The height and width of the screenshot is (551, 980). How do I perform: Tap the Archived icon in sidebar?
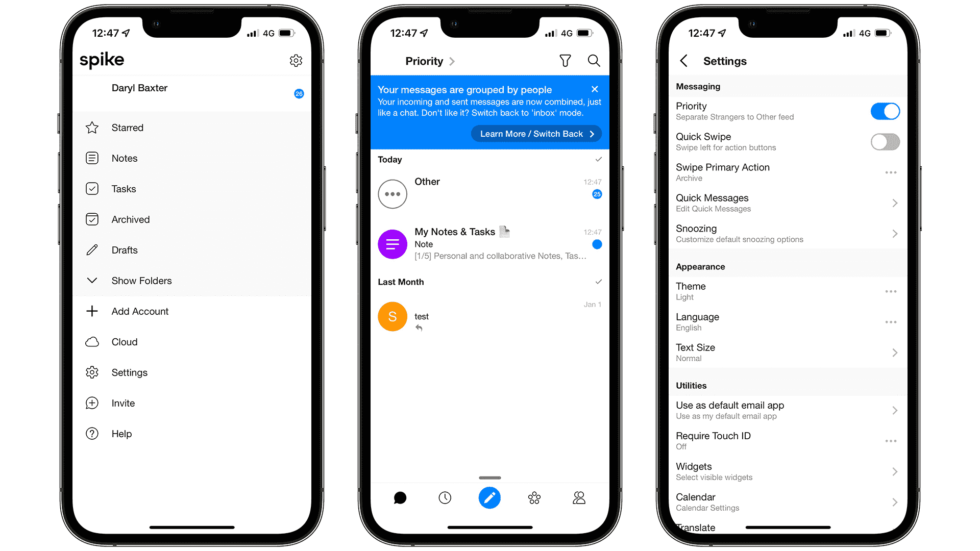click(x=91, y=219)
